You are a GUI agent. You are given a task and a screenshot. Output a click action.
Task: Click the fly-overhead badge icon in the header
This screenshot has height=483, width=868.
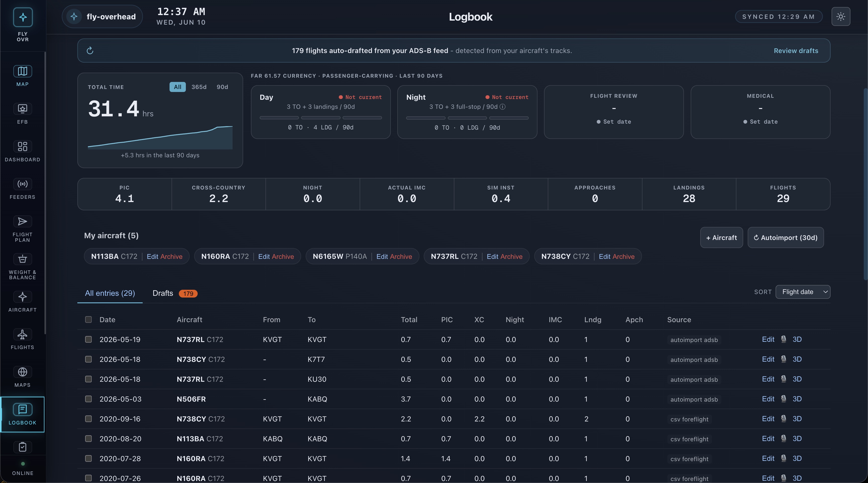point(74,17)
